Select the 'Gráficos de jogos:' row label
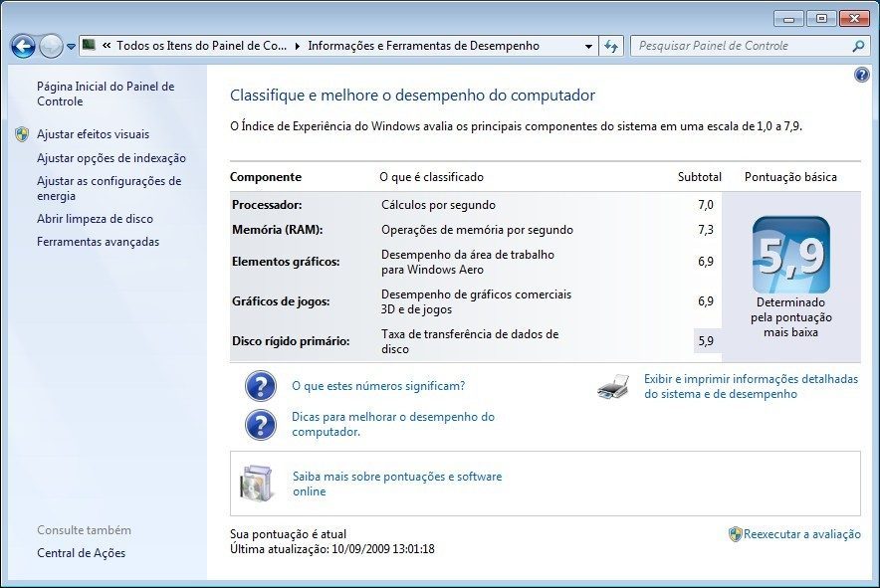 281,301
